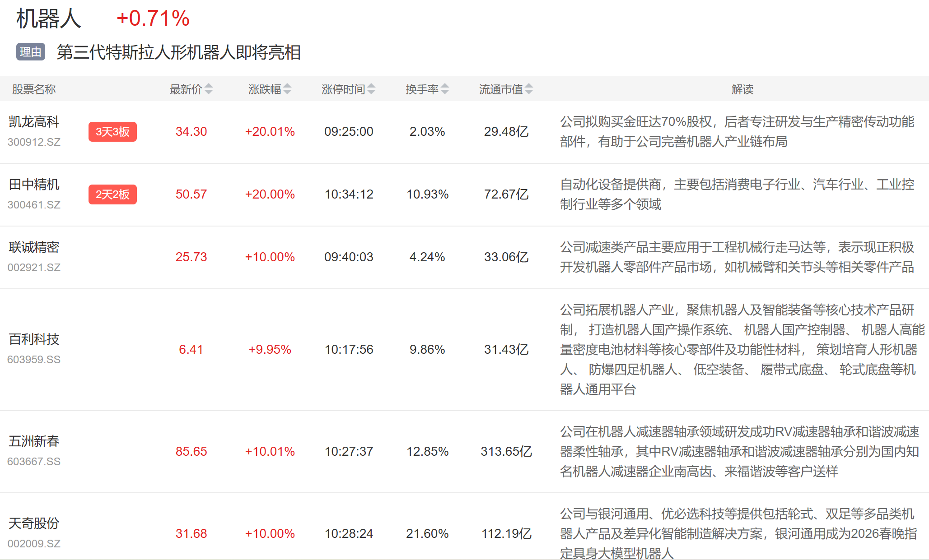The width and height of the screenshot is (929, 560).
Task: Click the 解读 column header
Action: [x=742, y=89]
